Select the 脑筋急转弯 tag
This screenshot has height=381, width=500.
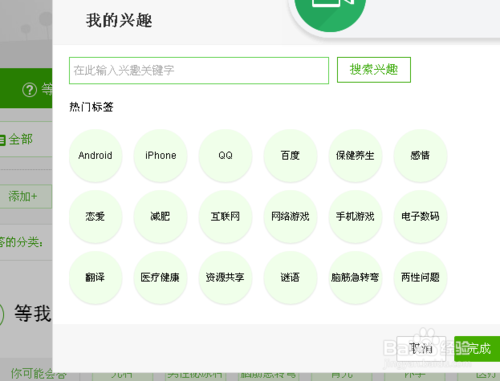click(355, 278)
